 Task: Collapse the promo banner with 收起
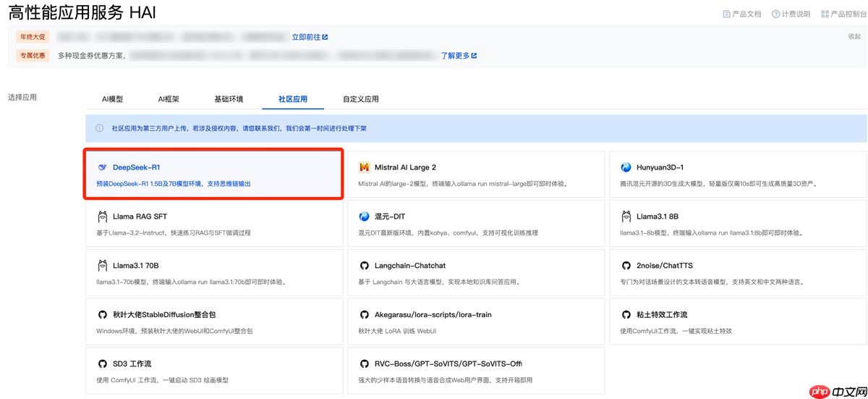(x=854, y=36)
